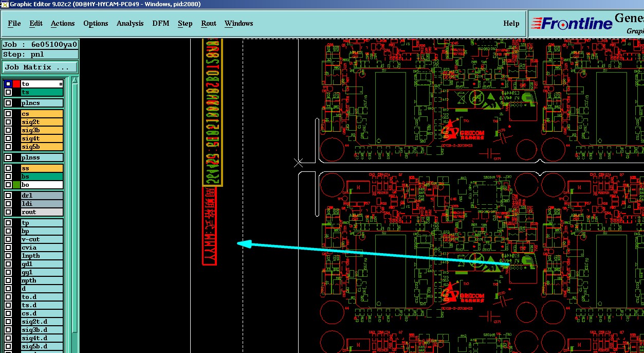Click the Frontline logo
This screenshot has height=353, width=644.
click(572, 23)
